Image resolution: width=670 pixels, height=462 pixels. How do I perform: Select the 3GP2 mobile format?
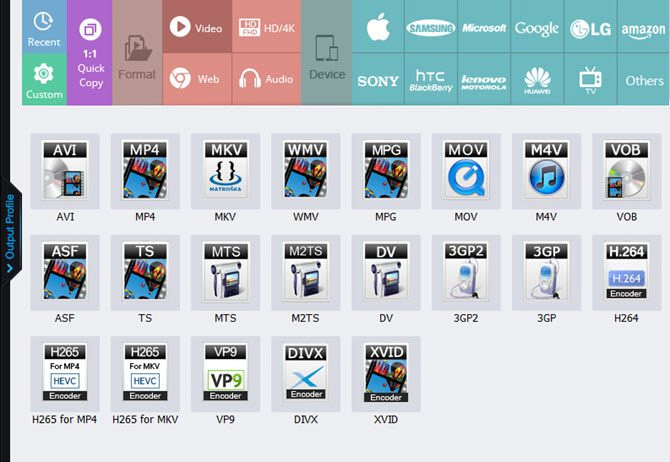466,272
